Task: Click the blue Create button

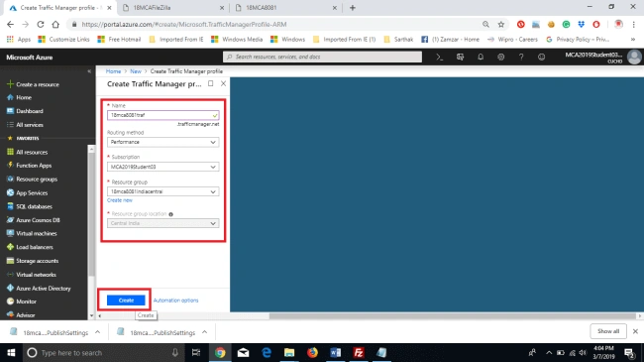Action: (x=126, y=301)
